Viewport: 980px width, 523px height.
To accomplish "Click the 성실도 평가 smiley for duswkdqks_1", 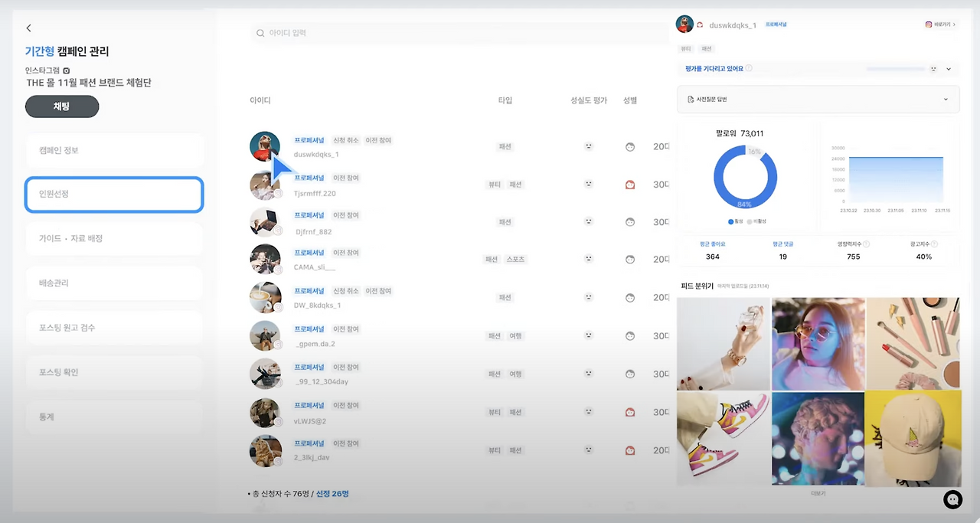I will pos(588,146).
